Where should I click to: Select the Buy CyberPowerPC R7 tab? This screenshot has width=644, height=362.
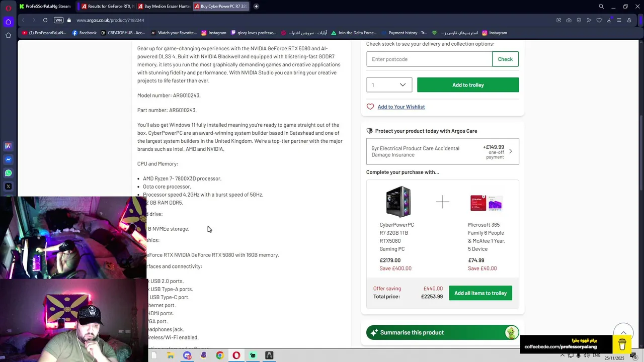(220, 7)
